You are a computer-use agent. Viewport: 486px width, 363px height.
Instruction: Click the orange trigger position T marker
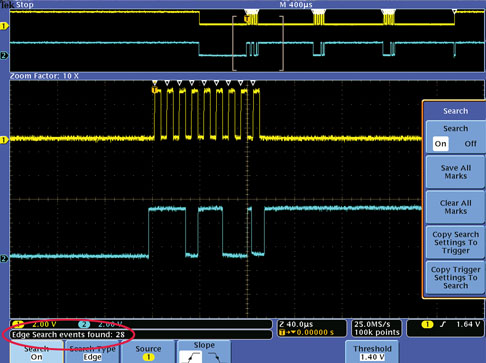154,90
